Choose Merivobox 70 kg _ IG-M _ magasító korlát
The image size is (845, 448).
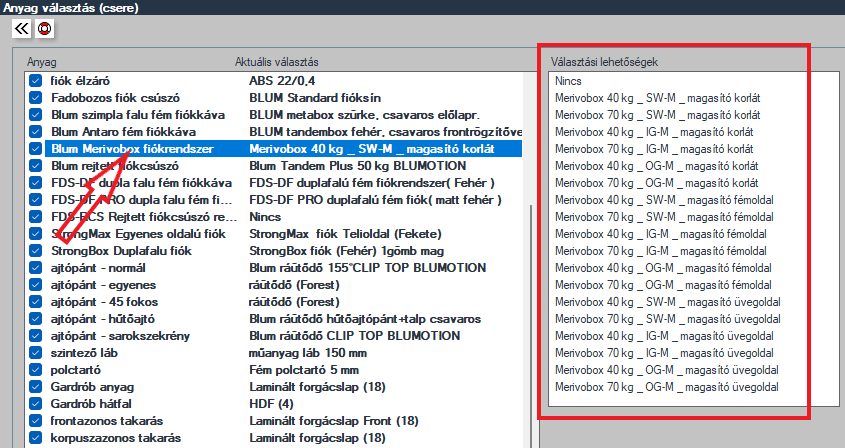coord(654,149)
